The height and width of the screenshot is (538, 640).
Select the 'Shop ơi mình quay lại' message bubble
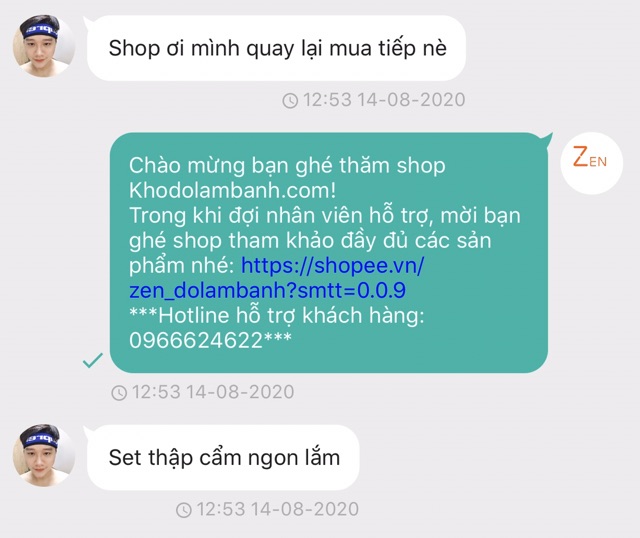pyautogui.click(x=276, y=48)
